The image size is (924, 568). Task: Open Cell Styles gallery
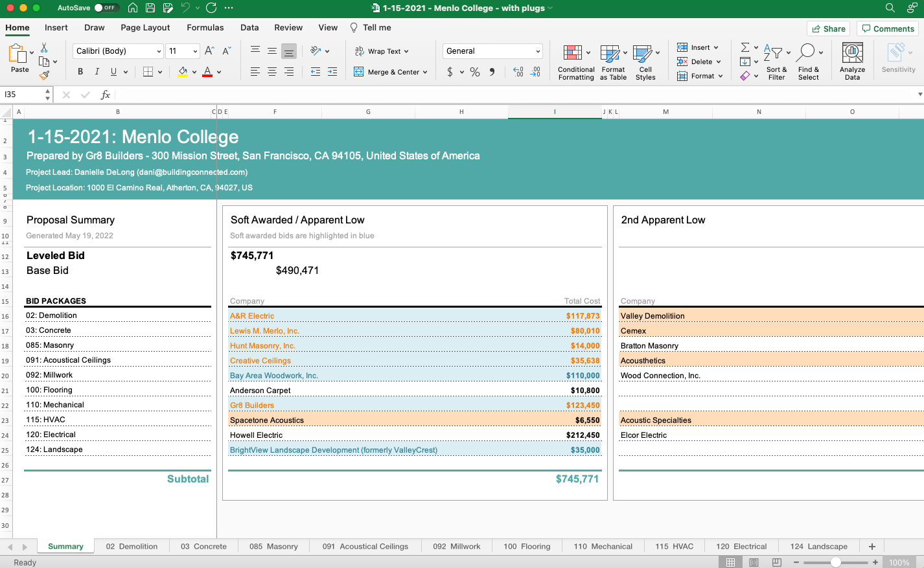[x=645, y=62]
